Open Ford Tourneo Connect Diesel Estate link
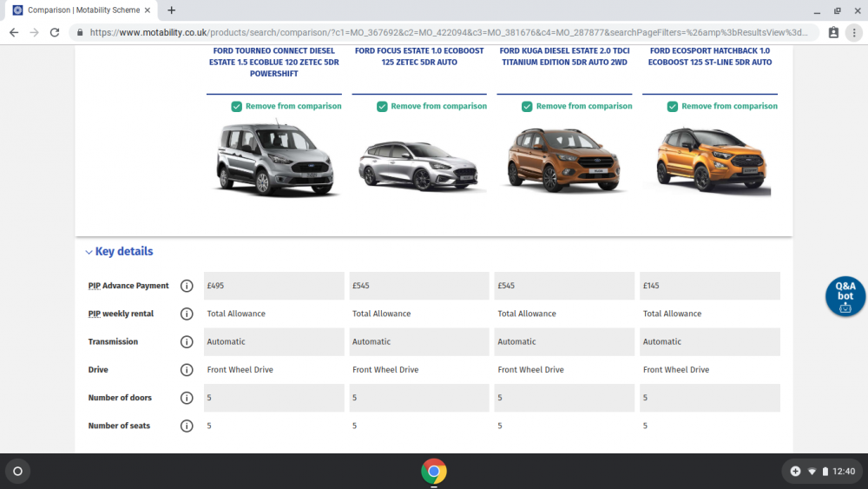 point(274,62)
